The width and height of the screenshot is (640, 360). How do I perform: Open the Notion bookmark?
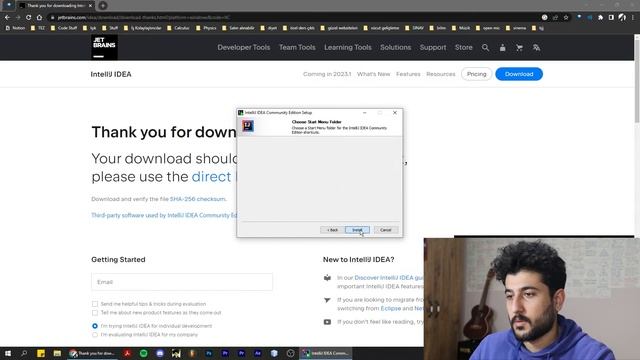[x=15, y=28]
